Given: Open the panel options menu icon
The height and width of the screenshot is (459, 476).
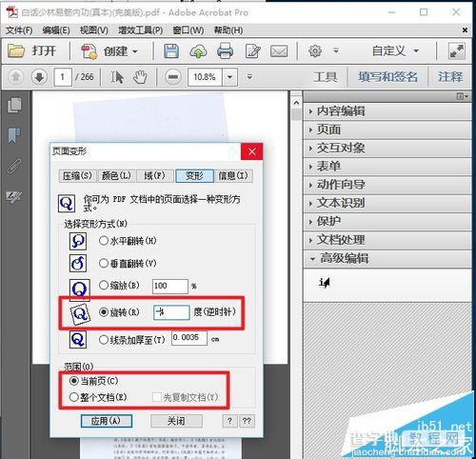Looking at the screenshot, I should coord(462,96).
